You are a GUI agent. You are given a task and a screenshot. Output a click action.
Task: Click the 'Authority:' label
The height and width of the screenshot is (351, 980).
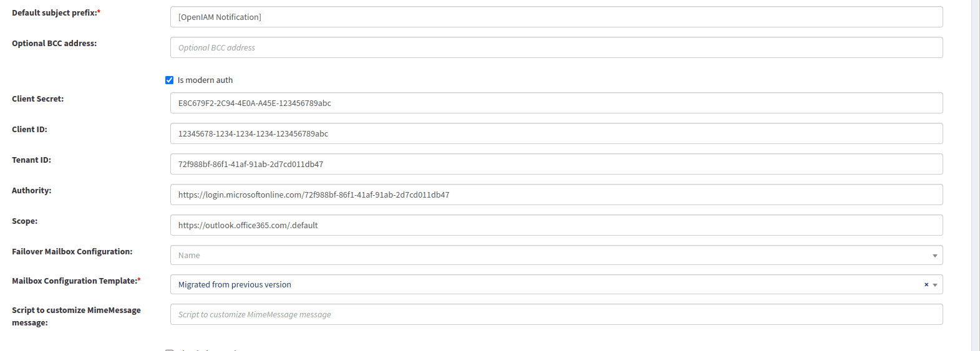click(32, 190)
